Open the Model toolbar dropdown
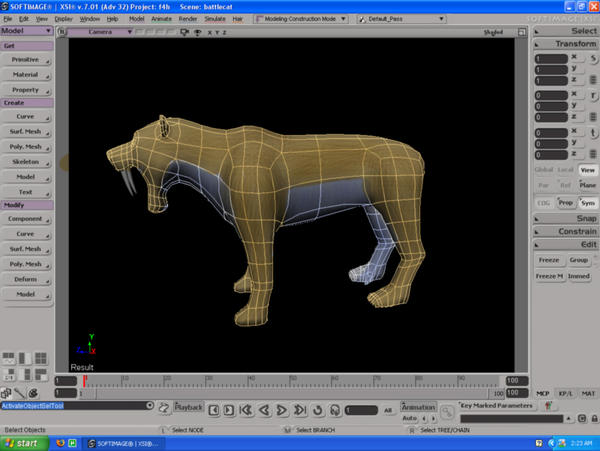The width and height of the screenshot is (600, 451). [x=27, y=31]
